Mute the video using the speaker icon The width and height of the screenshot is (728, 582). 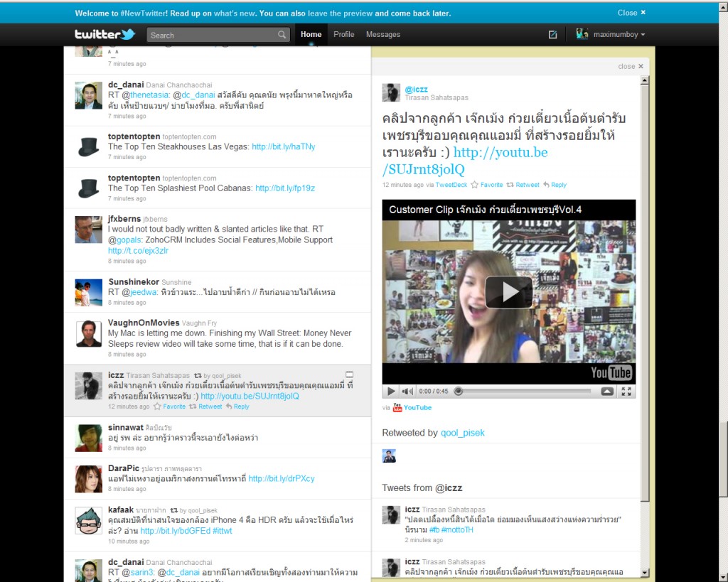pyautogui.click(x=407, y=392)
